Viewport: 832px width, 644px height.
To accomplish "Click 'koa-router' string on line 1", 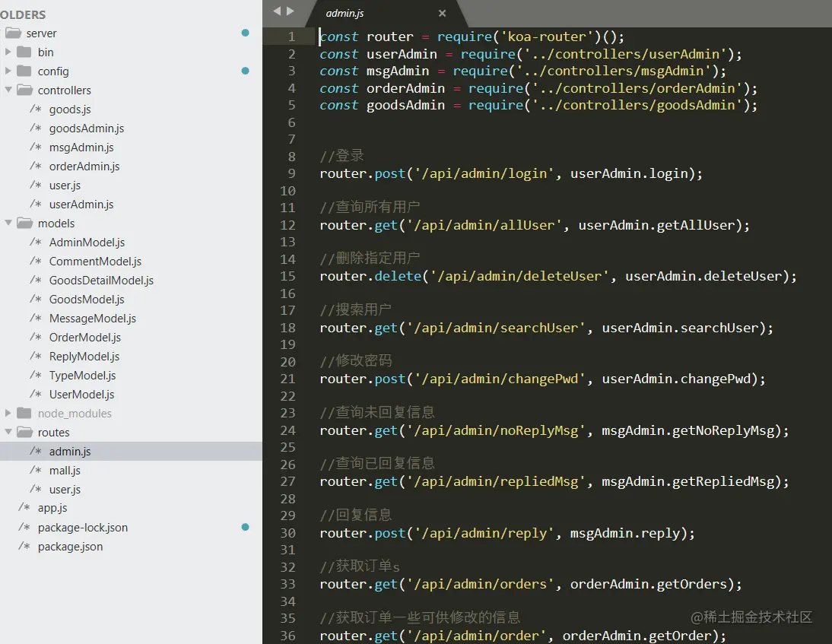I will (548, 36).
